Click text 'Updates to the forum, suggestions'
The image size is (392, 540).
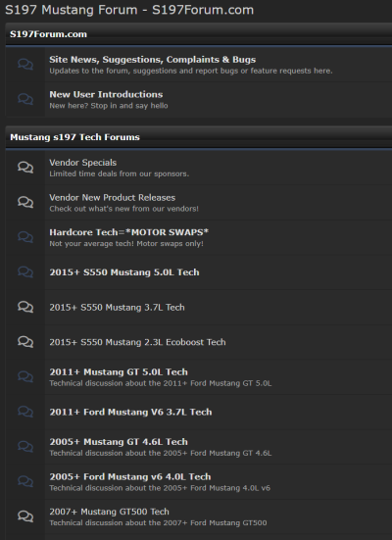point(191,71)
